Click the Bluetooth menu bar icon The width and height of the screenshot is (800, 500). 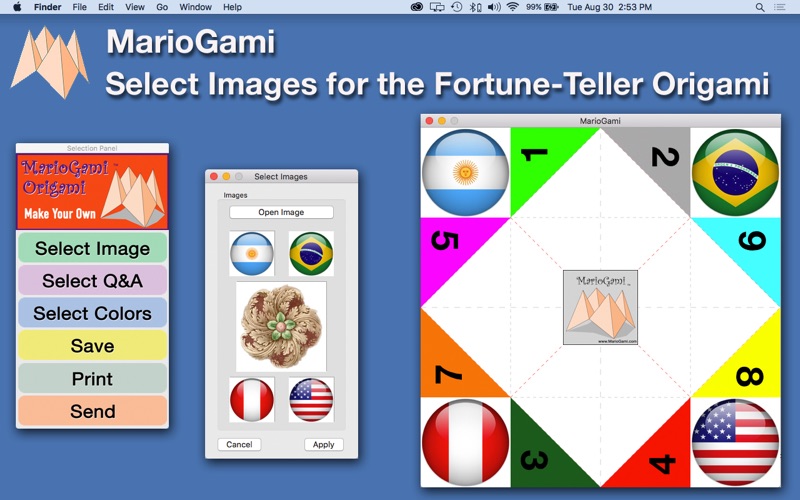coord(475,7)
